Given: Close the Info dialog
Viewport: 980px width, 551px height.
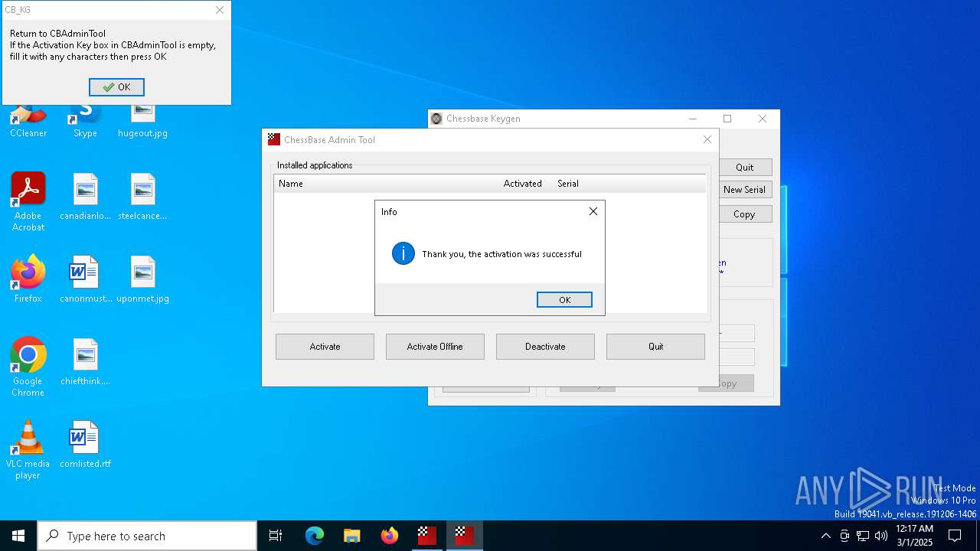Looking at the screenshot, I should (593, 211).
